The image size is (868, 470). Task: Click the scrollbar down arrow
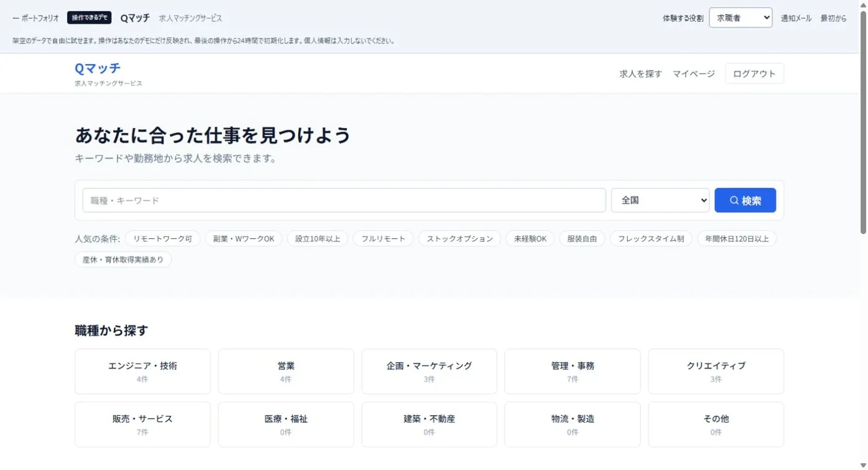[x=863, y=465]
